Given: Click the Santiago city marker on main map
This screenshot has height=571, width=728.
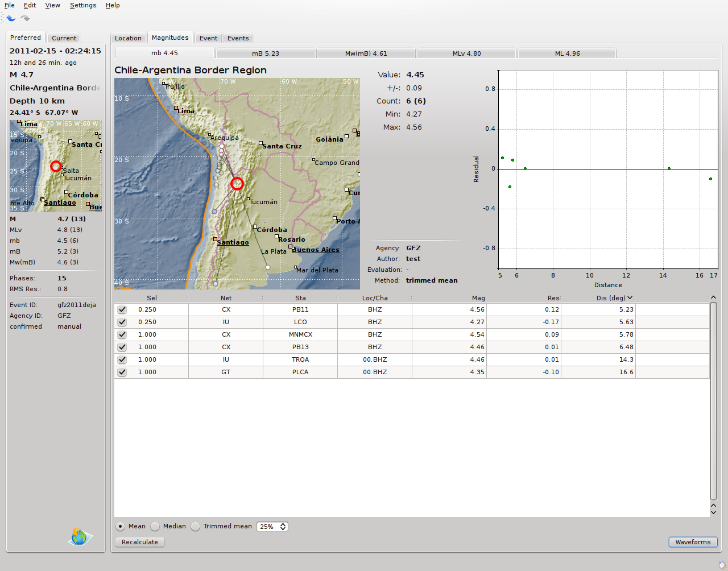Looking at the screenshot, I should [x=216, y=239].
